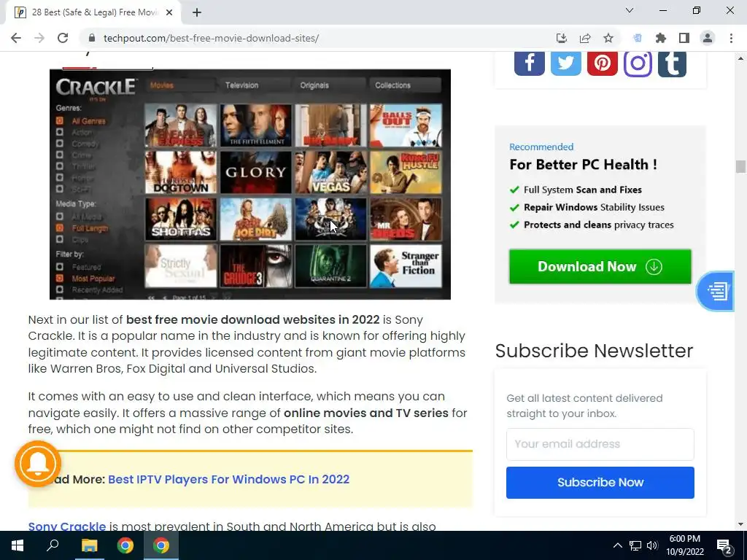This screenshot has height=560, width=747.
Task: Click the install app icon in address bar
Action: [562, 38]
